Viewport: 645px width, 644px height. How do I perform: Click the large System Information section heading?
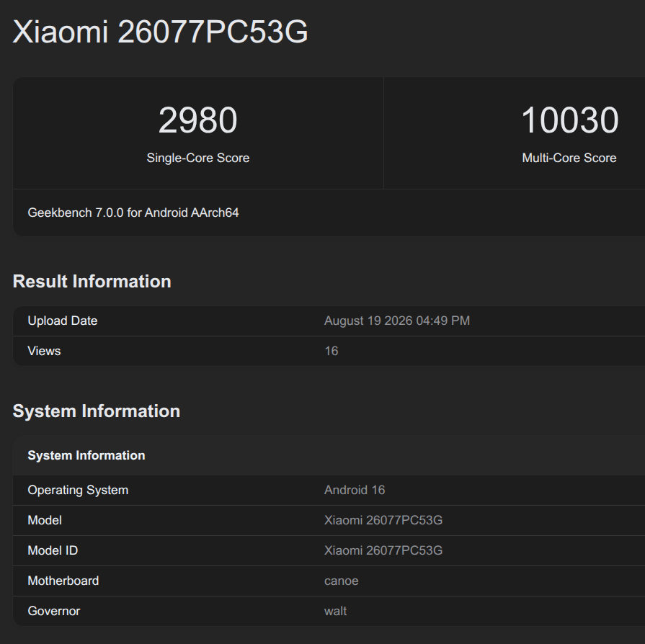pos(97,411)
